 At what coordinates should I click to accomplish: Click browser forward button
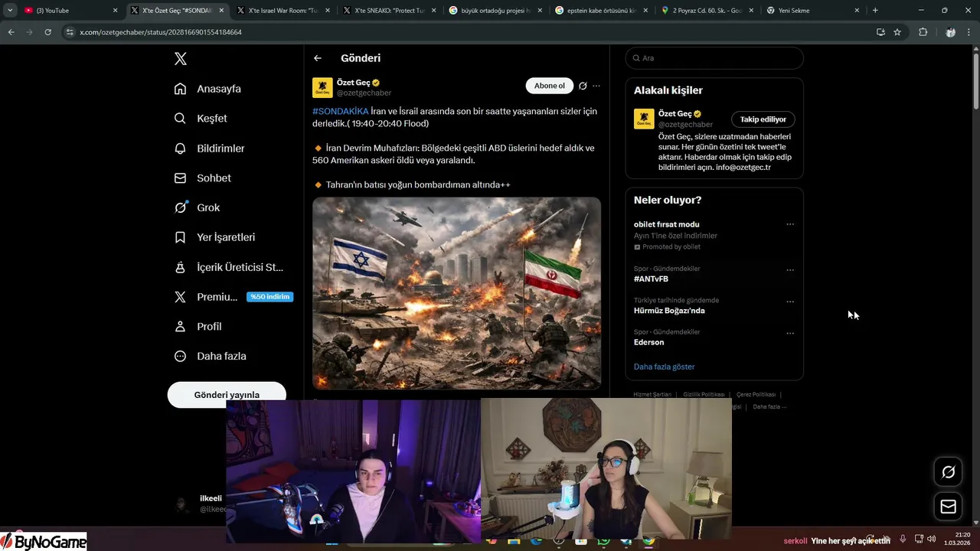(x=29, y=32)
